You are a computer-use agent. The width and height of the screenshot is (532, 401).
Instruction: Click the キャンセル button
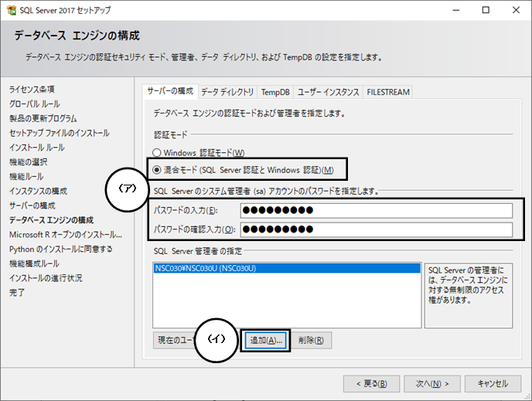click(x=493, y=384)
